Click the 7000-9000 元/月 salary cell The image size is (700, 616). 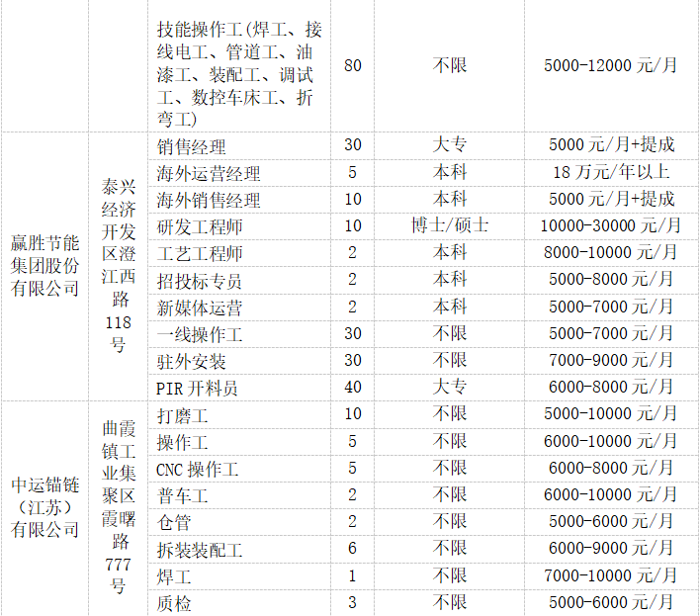coord(611,360)
